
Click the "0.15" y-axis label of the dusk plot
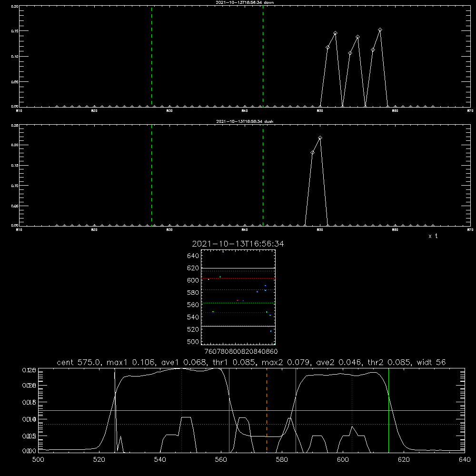pyautogui.click(x=15, y=166)
